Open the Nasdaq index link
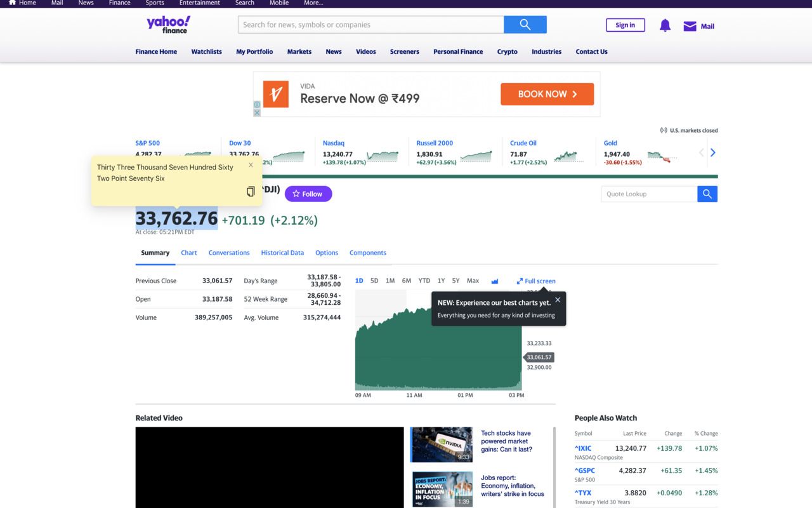Image resolution: width=812 pixels, height=508 pixels. [x=334, y=143]
